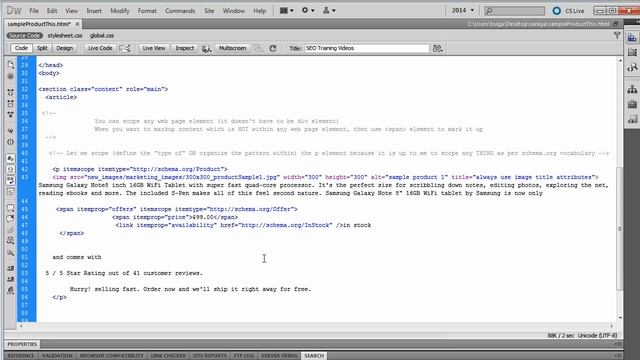Viewport: 640px width, 360px height.
Task: Open the recent snippets icon
Action: (x=11, y=241)
